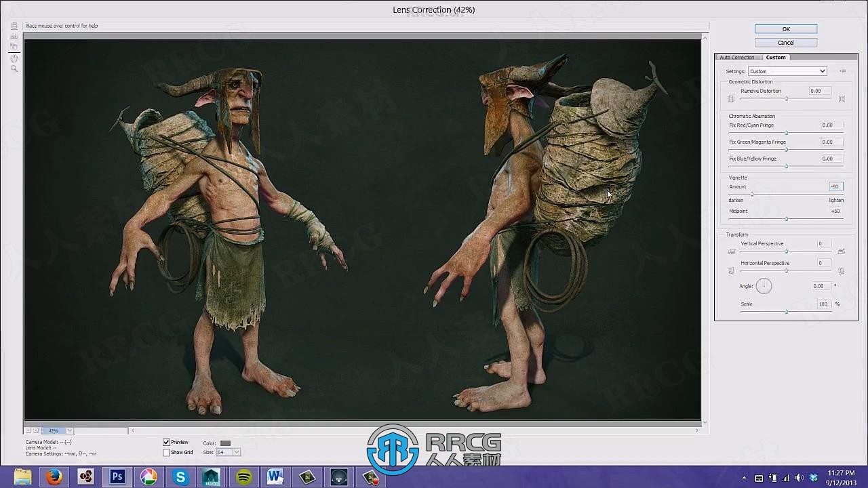Click the Angle value field
The image size is (868, 488).
pos(821,286)
